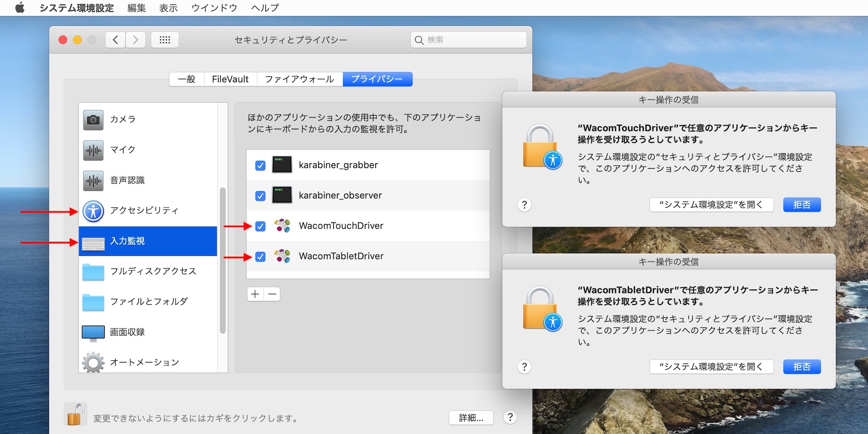Click the privacy category list scrollbar
Screen dimensions: 868x434
(222, 260)
